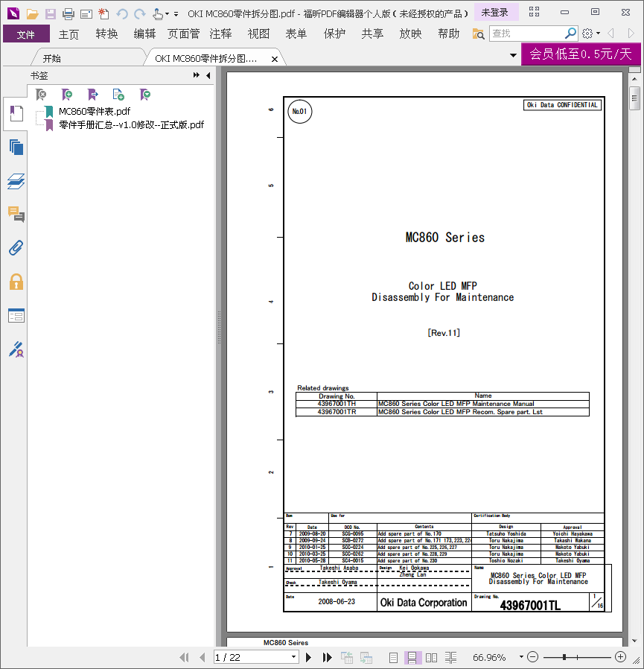The image size is (644, 669).
Task: Open the search settings dropdown arrow
Action: coord(598,34)
